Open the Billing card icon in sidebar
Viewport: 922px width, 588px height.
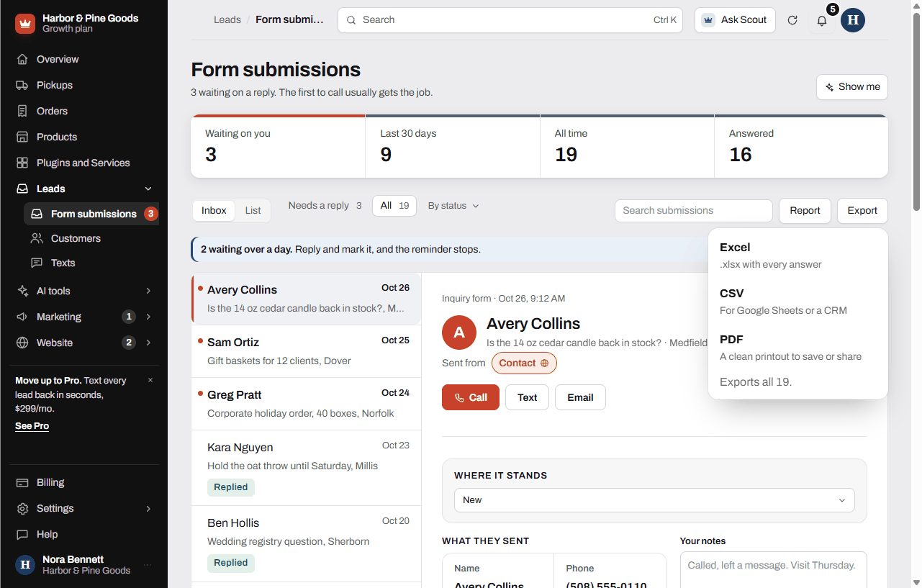coord(22,482)
